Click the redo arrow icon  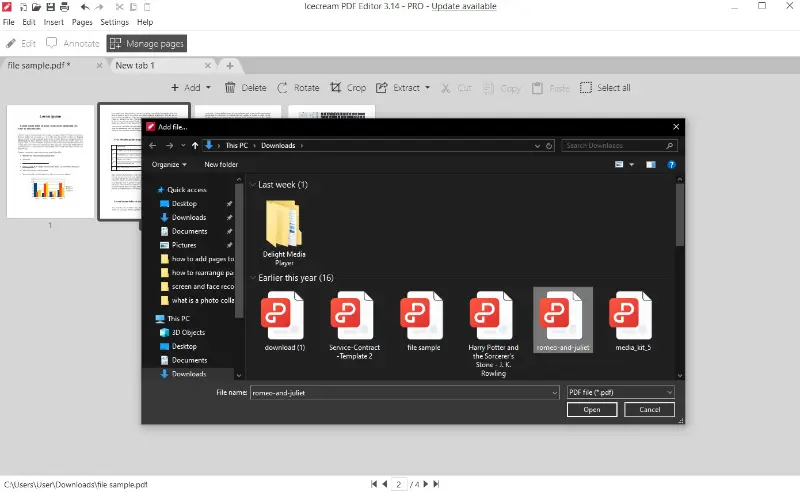click(x=99, y=7)
